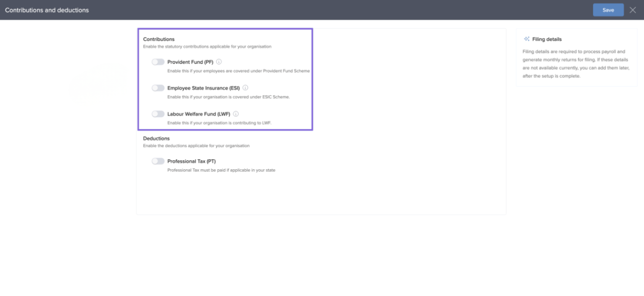Click the info icon next to ESI
Image resolution: width=644 pixels, height=296 pixels.
(x=245, y=88)
